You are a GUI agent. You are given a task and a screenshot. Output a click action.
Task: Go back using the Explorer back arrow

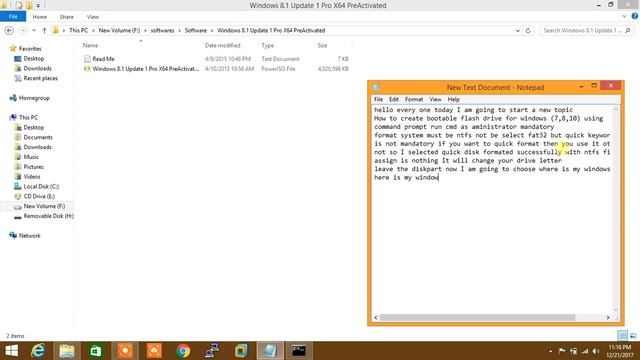tap(9, 31)
